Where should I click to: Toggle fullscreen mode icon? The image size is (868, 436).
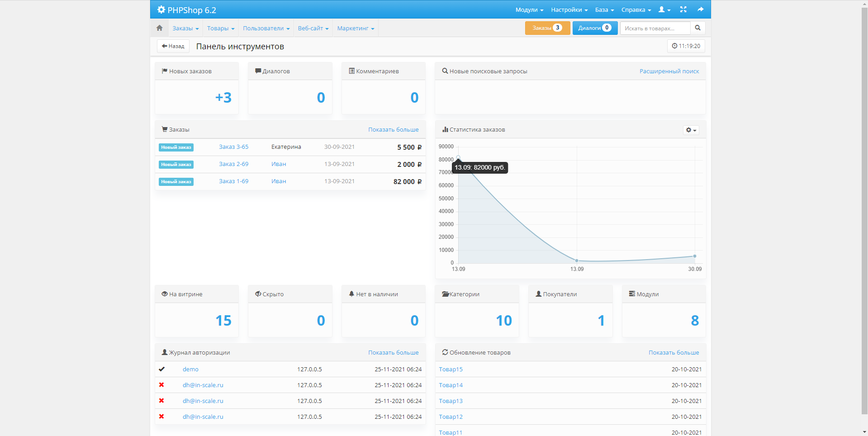click(683, 9)
